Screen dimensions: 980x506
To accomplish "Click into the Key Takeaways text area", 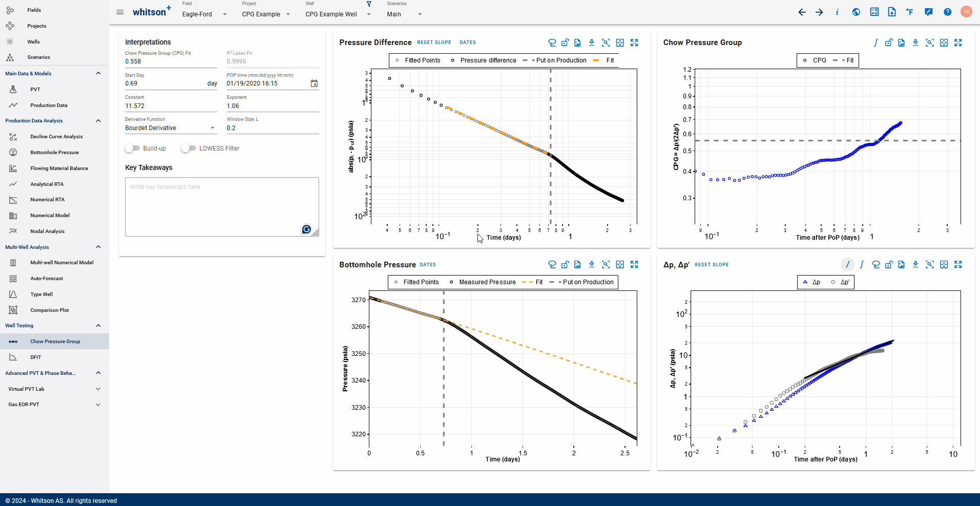I will (222, 207).
